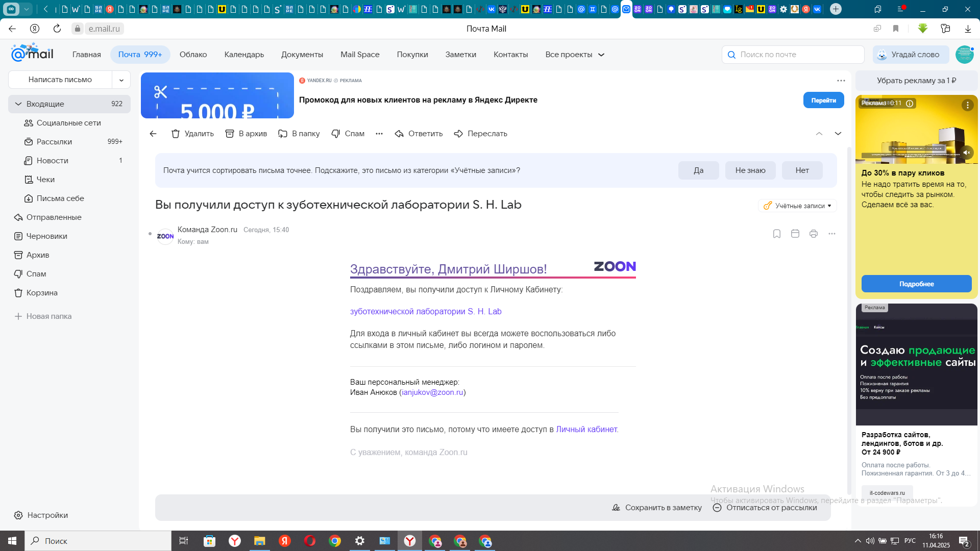The width and height of the screenshot is (980, 551).
Task: Toggle unread dot next to Zoon sender
Action: (150, 234)
